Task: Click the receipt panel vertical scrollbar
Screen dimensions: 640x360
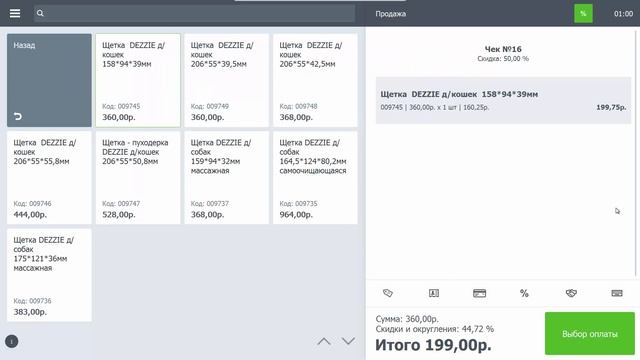Action: tap(636, 153)
